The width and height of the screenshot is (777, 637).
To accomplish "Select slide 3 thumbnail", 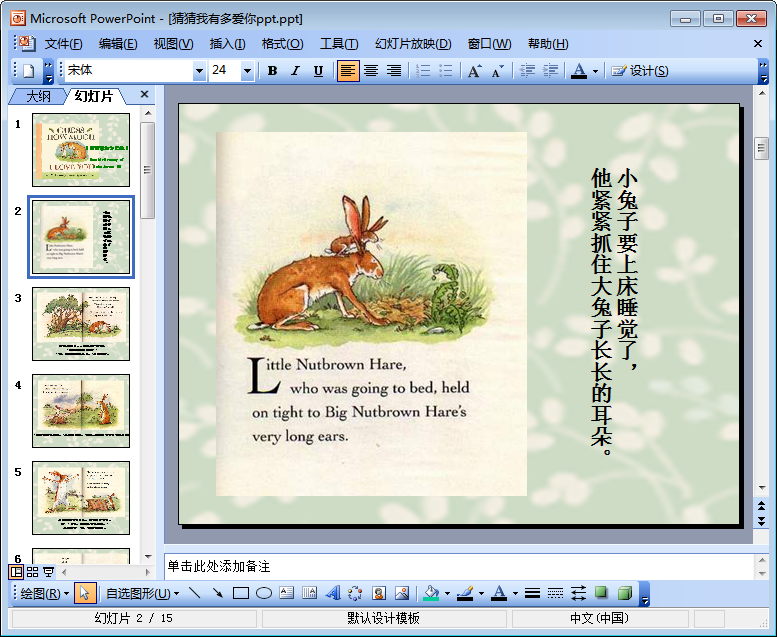I will tap(81, 324).
